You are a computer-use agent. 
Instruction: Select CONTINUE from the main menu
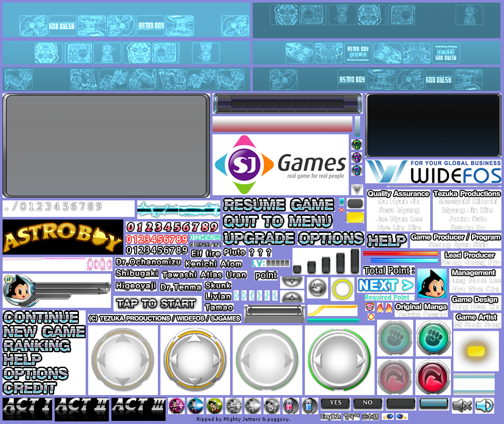[x=41, y=317]
